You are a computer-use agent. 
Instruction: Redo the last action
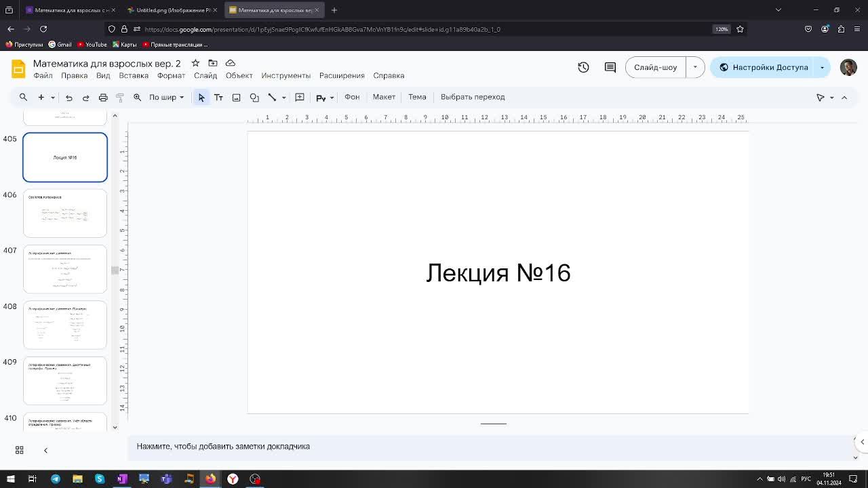tap(85, 97)
